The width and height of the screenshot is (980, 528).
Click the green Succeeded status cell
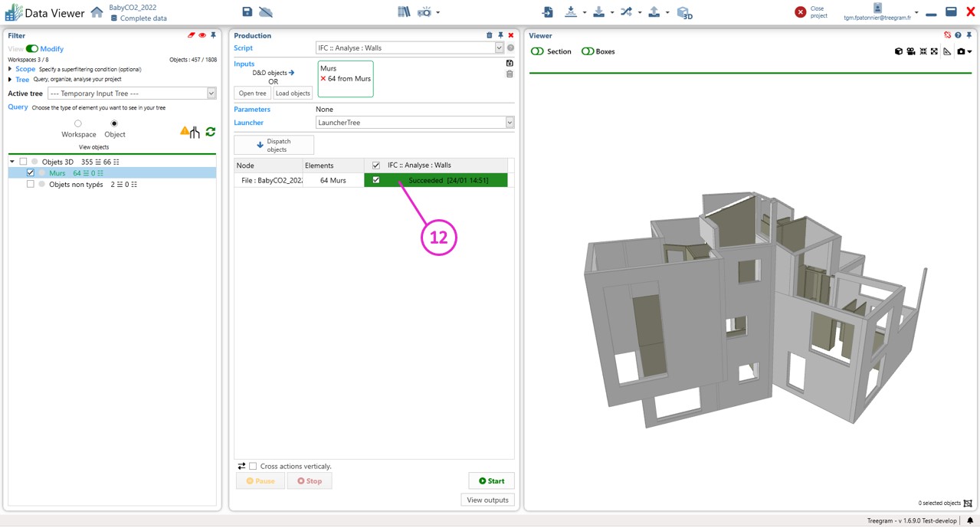click(x=447, y=180)
